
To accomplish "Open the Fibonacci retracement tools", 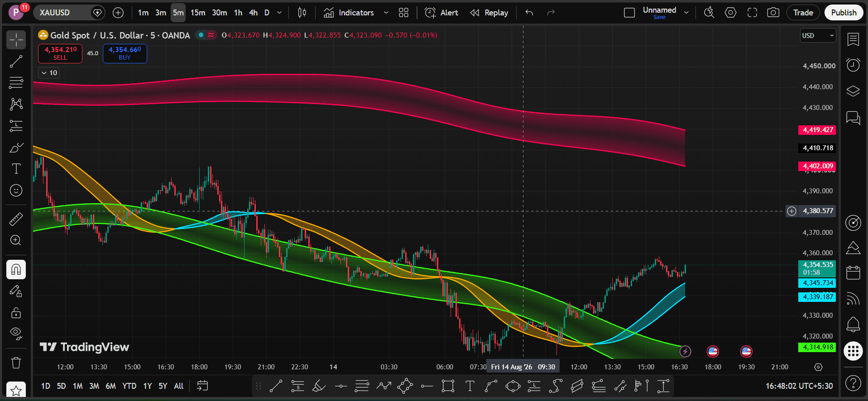I will [x=16, y=83].
